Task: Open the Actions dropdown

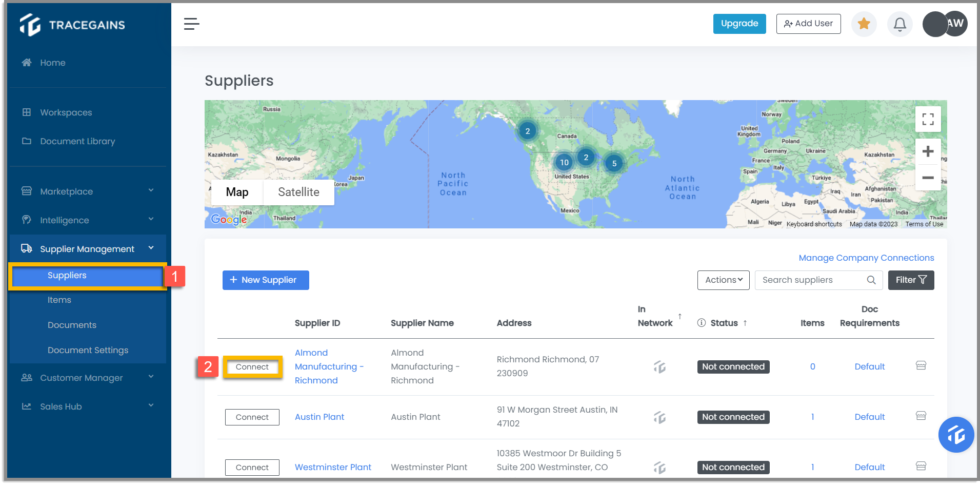Action: [x=723, y=280]
